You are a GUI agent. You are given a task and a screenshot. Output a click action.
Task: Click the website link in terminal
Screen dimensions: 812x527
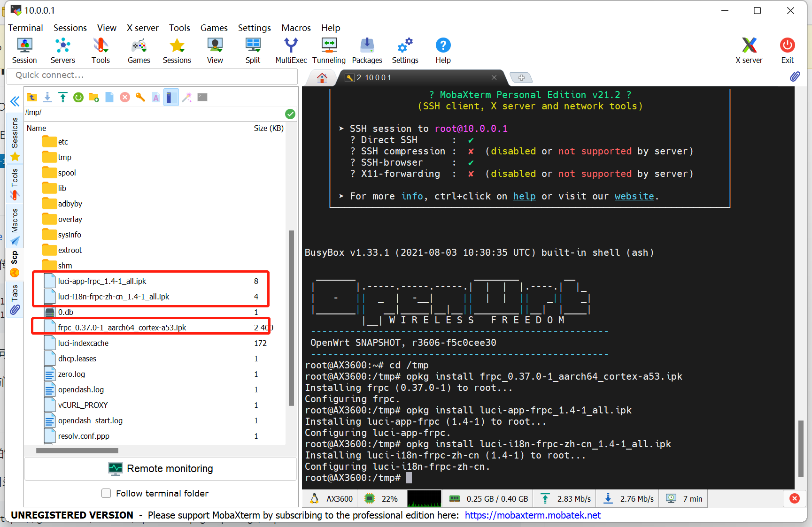pyautogui.click(x=634, y=196)
